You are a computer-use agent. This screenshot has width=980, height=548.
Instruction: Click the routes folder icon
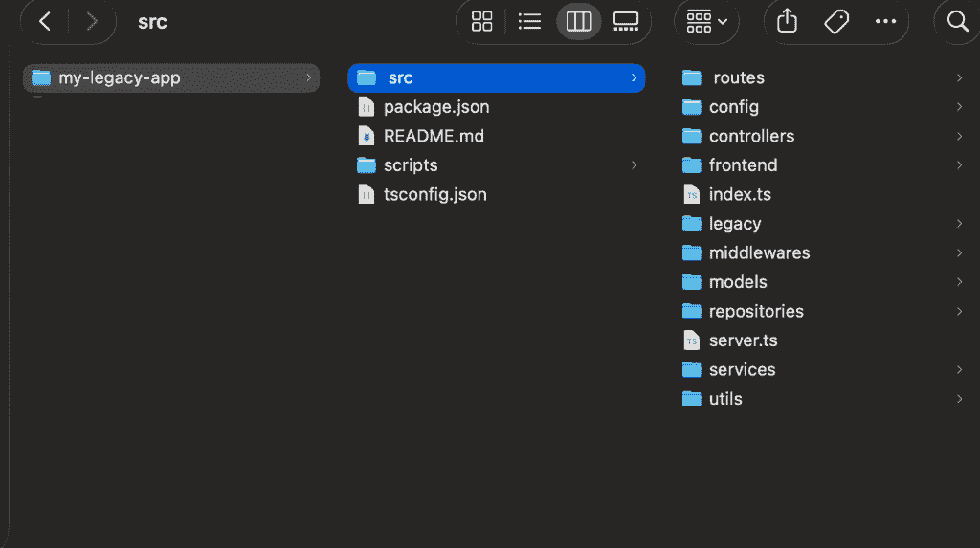692,78
